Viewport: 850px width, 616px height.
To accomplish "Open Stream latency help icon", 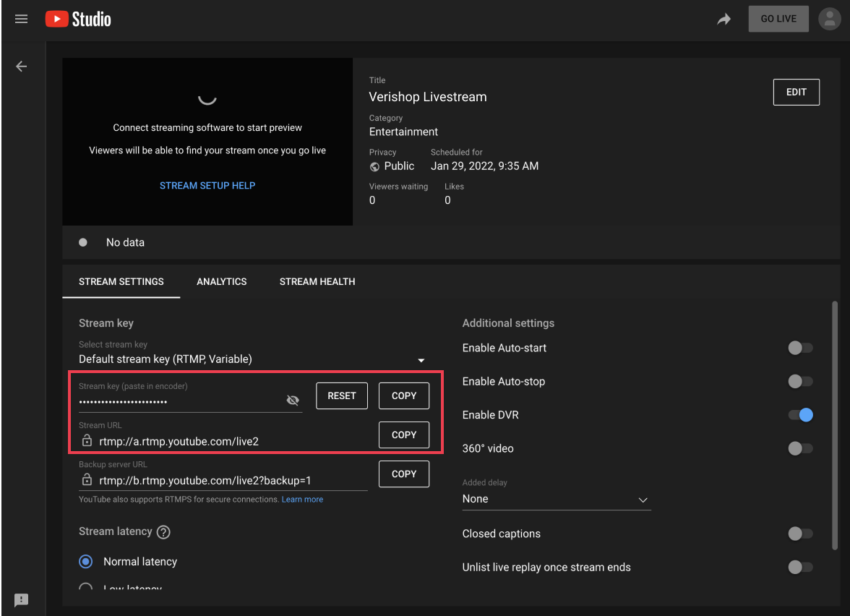I will pos(163,532).
